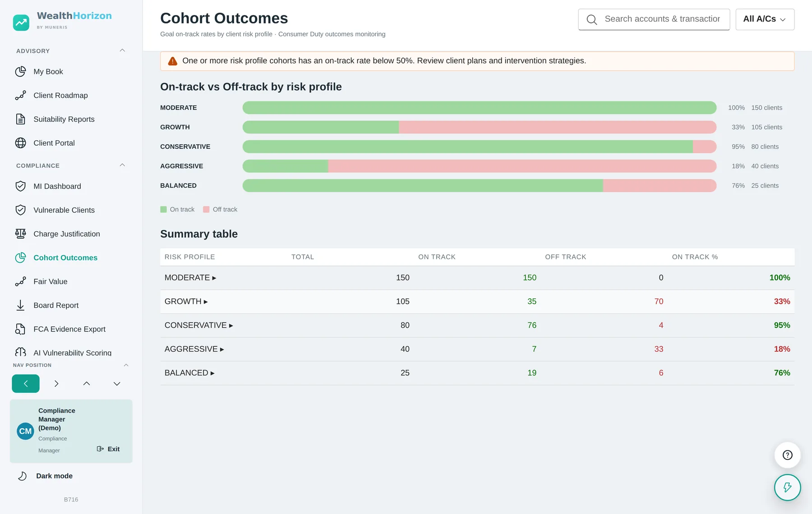
Task: Collapse the Advisory section
Action: click(x=122, y=50)
